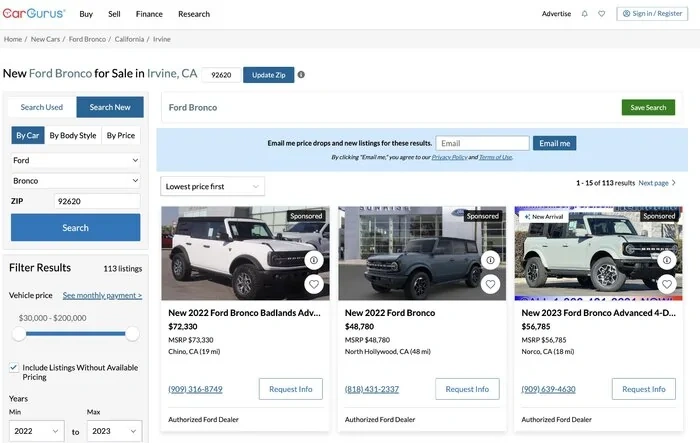Click the blue Search button

pyautogui.click(x=75, y=228)
